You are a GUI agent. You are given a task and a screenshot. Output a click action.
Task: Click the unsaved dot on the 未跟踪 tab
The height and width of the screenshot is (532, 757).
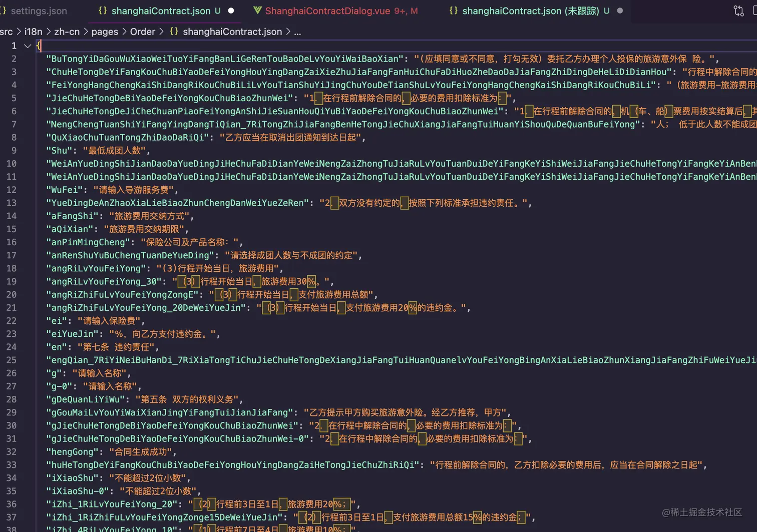[620, 11]
